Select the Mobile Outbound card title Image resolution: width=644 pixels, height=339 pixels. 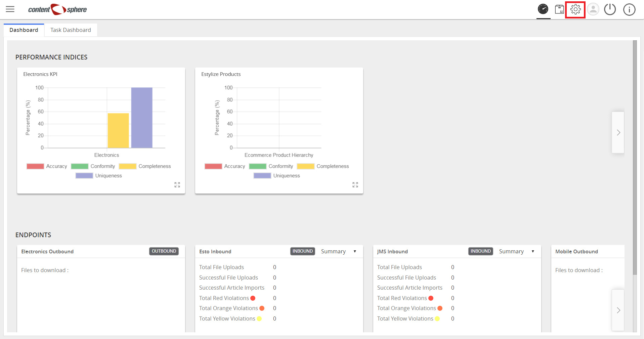pos(576,252)
